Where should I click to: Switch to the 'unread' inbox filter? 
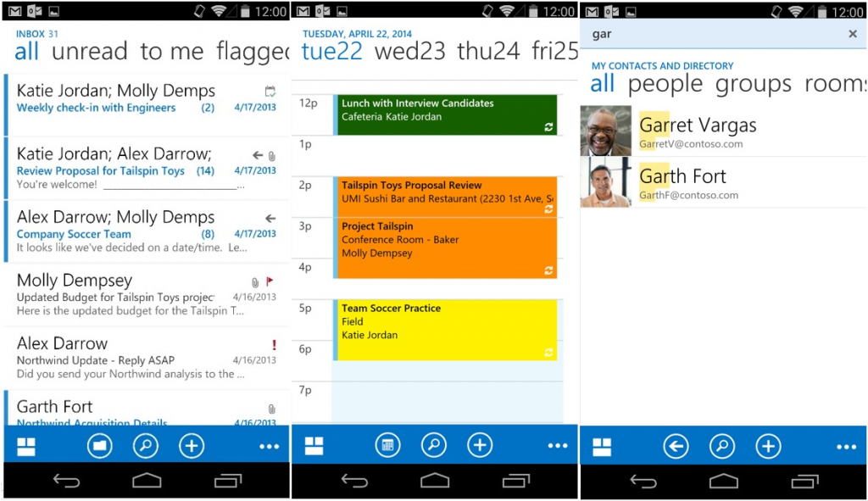point(90,52)
